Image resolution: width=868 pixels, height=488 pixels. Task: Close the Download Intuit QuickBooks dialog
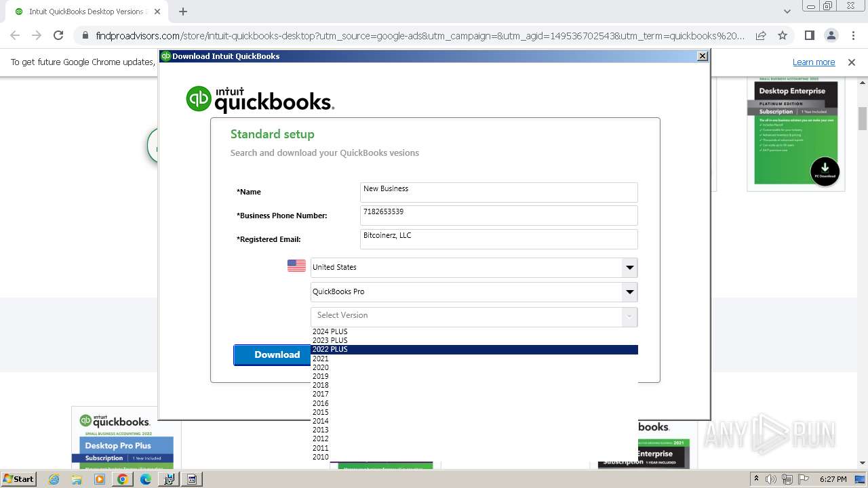pos(703,56)
